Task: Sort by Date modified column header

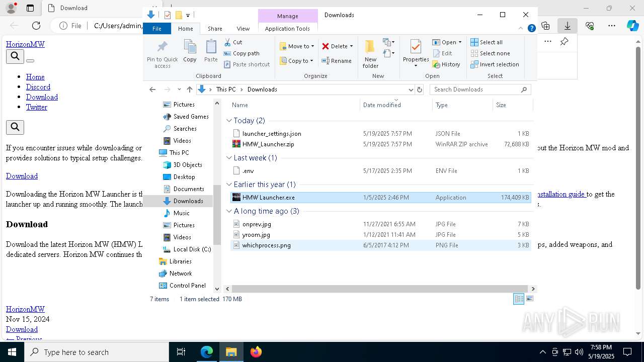Action: click(x=382, y=105)
